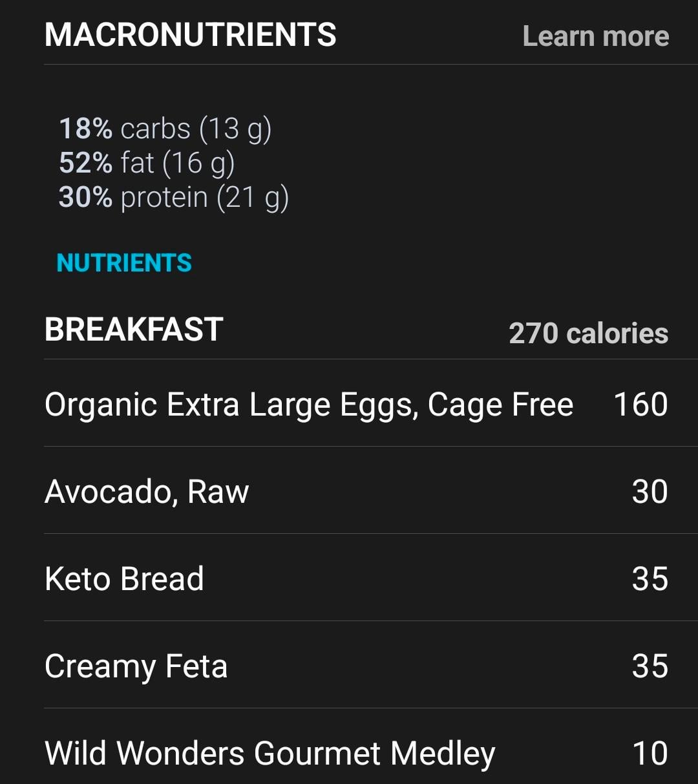Tap the 160 calorie value for eggs
The width and height of the screenshot is (698, 784).
point(640,405)
